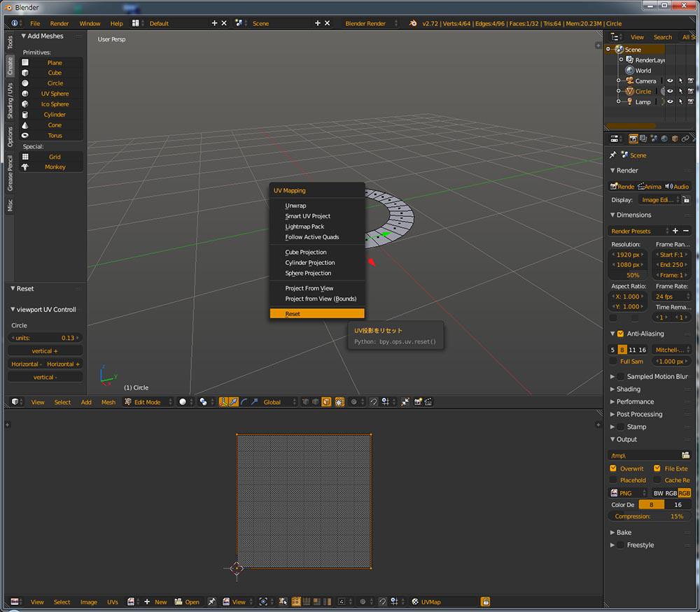This screenshot has height=612, width=700.
Task: Toggle the 3D manipulator widget in viewport header
Action: click(x=223, y=402)
